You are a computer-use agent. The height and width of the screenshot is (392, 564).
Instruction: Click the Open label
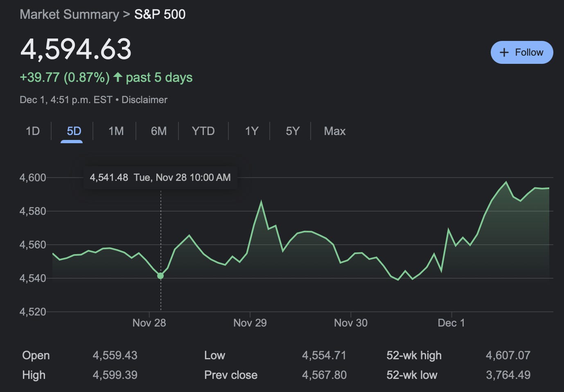[x=36, y=356]
